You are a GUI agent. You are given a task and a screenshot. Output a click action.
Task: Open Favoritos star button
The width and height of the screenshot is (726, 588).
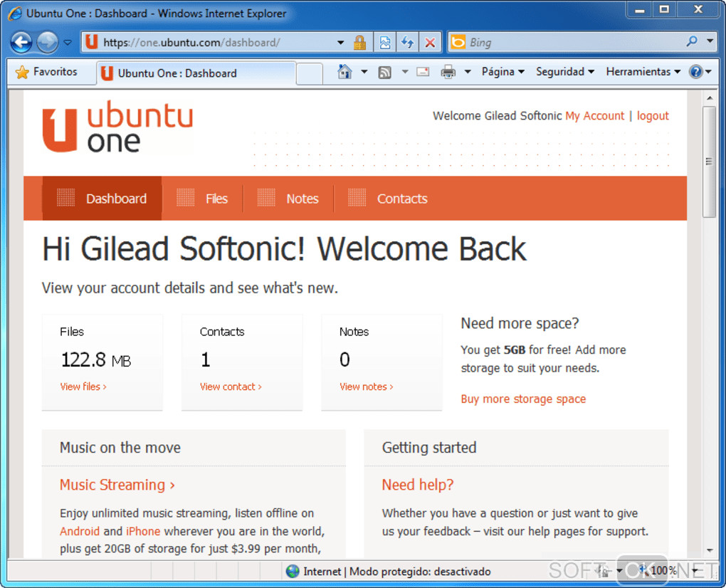tap(46, 72)
